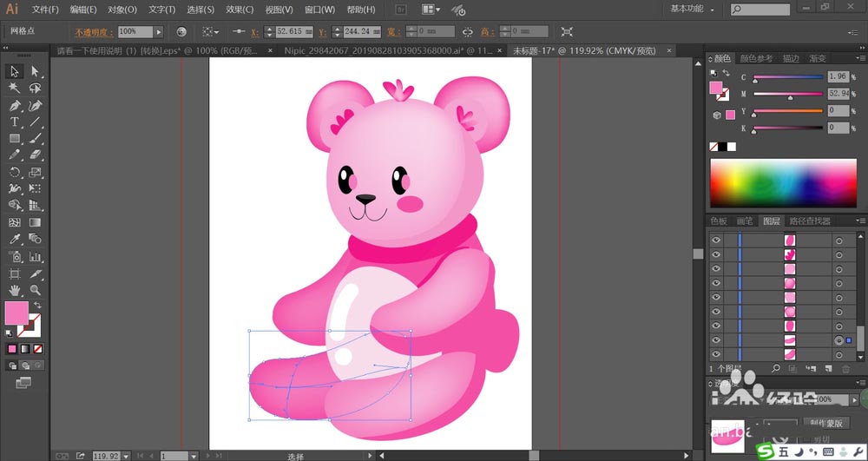Image resolution: width=868 pixels, height=461 pixels.
Task: Open the Color panel flyout menu
Action: [860, 58]
